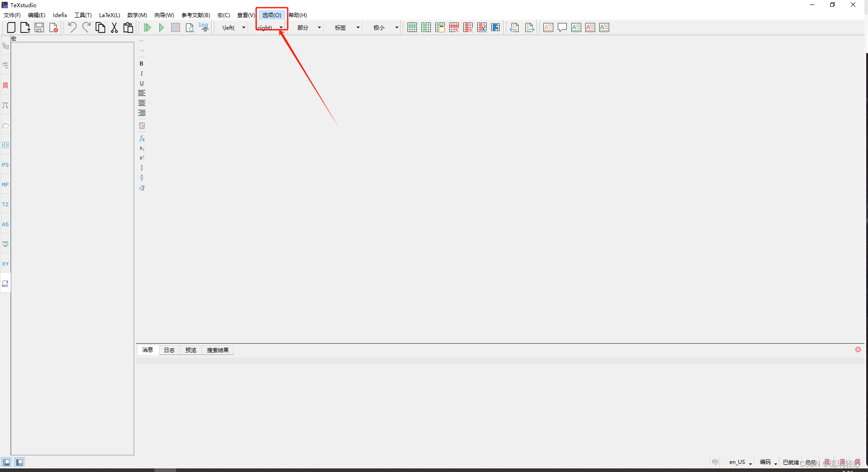
Task: Click the align table columns blue icon
Action: [496, 27]
